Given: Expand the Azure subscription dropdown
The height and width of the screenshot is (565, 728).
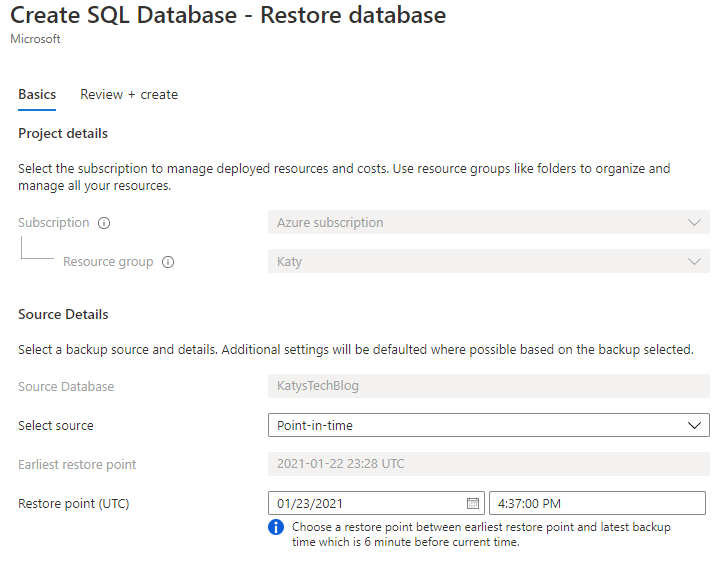Looking at the screenshot, I should pos(488,223).
